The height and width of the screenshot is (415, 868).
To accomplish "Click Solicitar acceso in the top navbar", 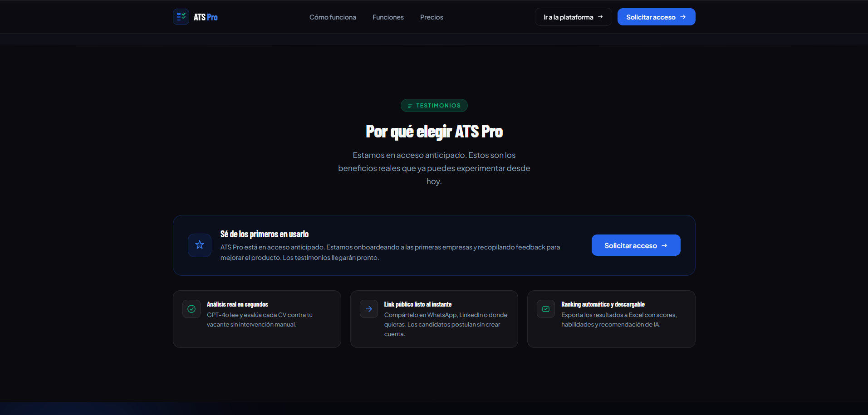I will click(657, 17).
